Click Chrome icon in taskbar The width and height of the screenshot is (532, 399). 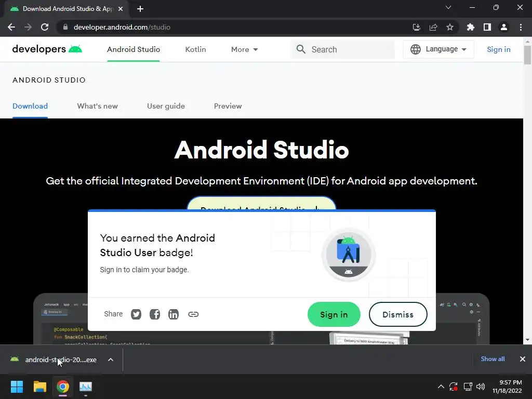pos(63,387)
